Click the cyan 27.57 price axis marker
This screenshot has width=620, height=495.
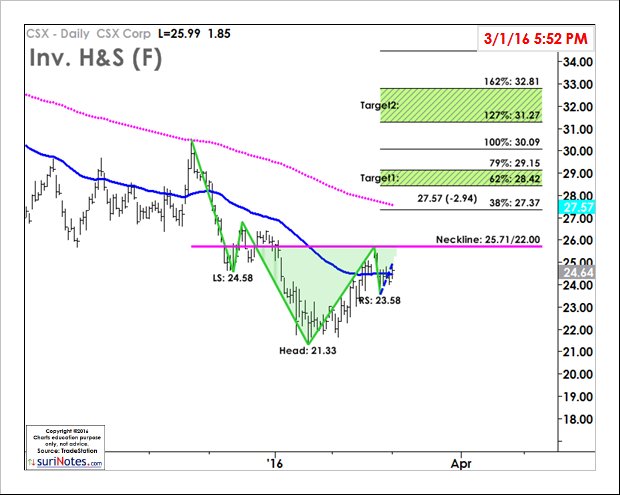click(578, 207)
